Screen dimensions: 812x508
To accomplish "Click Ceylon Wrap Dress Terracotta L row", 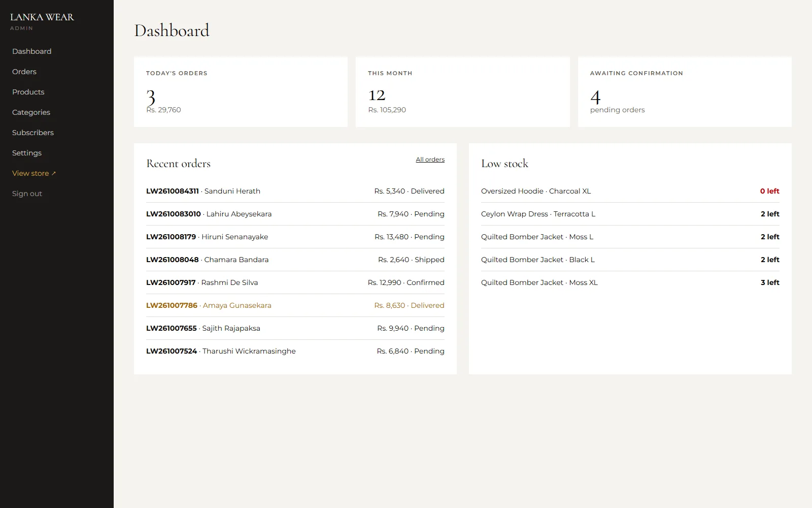I will (x=630, y=214).
